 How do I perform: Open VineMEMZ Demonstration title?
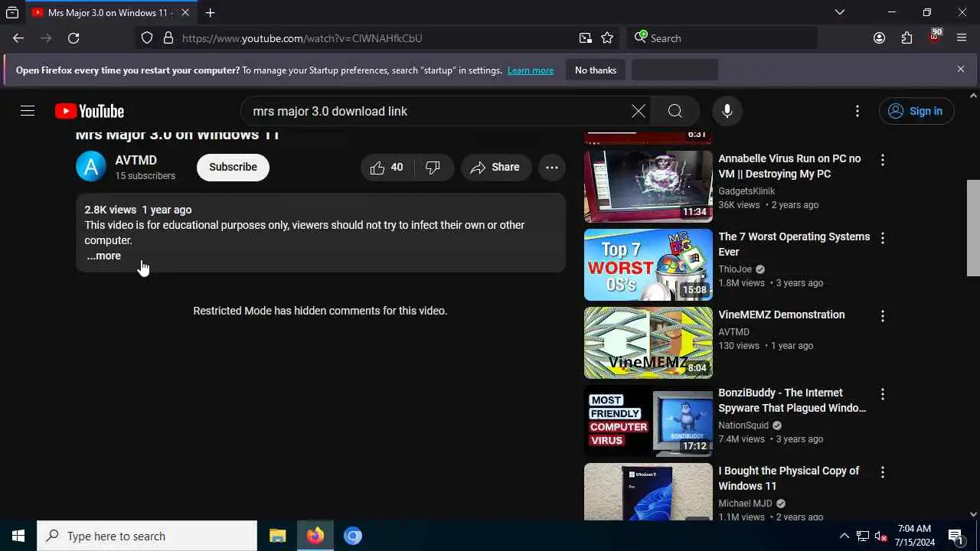781,315
